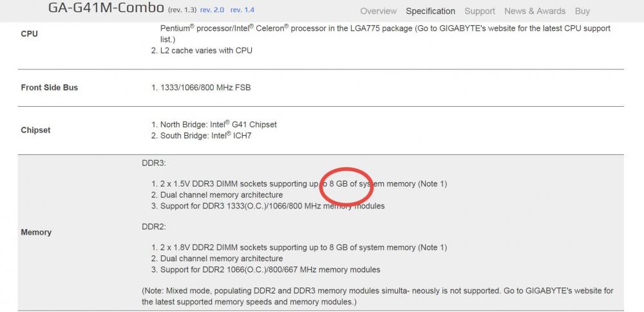Go to the Support tab
The width and height of the screenshot is (644, 312).
pyautogui.click(x=480, y=11)
